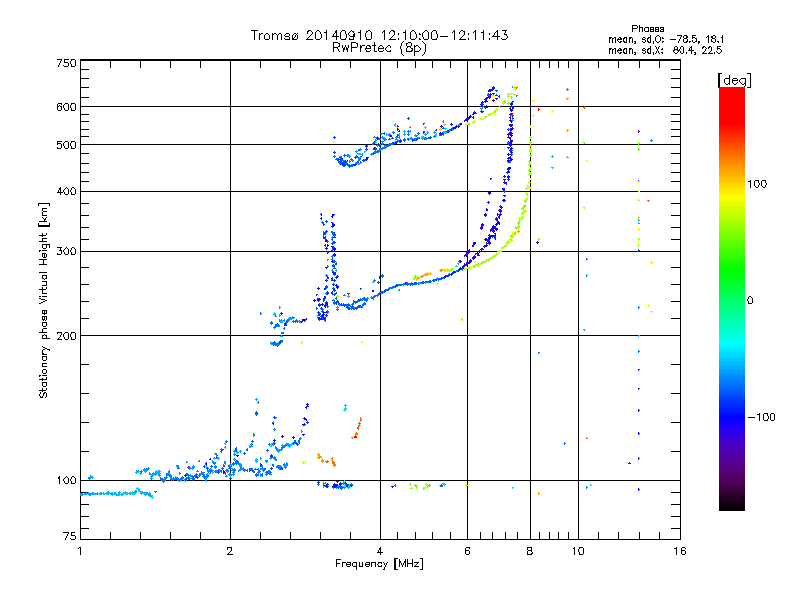The width and height of the screenshot is (800, 600).
Task: Click the y-axis tick label "400"
Action: click(66, 192)
